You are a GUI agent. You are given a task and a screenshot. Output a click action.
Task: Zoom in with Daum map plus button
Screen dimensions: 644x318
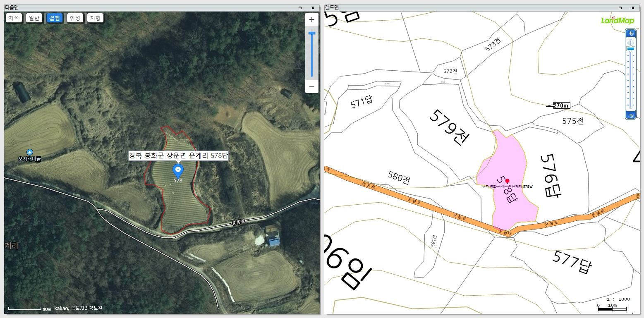coord(312,19)
